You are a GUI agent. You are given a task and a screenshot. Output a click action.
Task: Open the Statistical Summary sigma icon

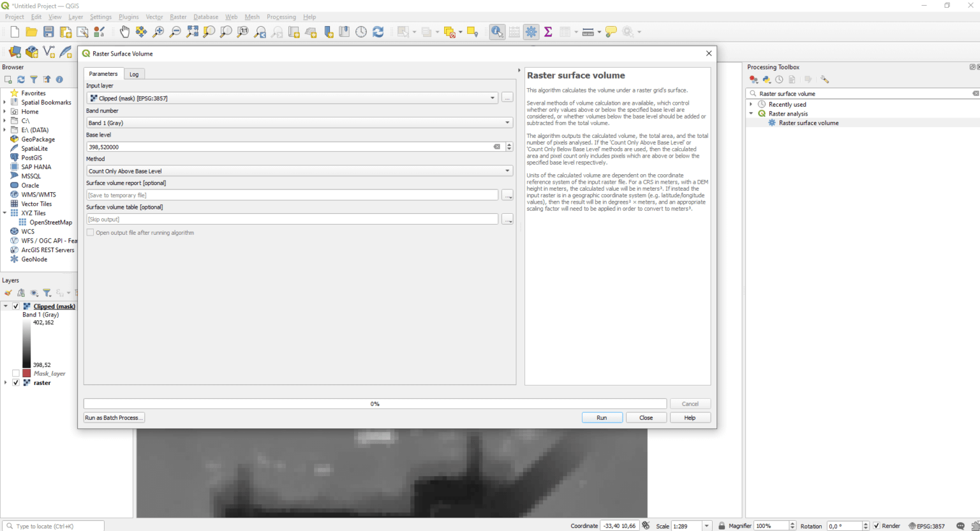point(548,32)
